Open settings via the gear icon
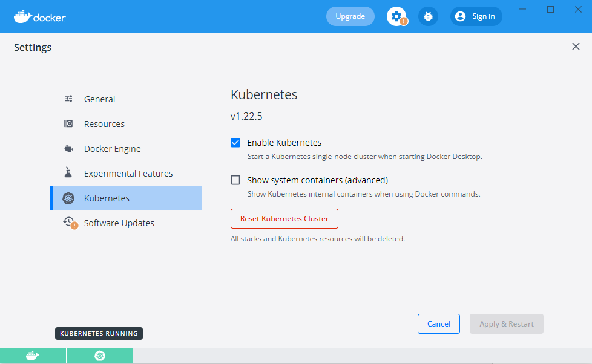The width and height of the screenshot is (592, 364). tap(396, 16)
